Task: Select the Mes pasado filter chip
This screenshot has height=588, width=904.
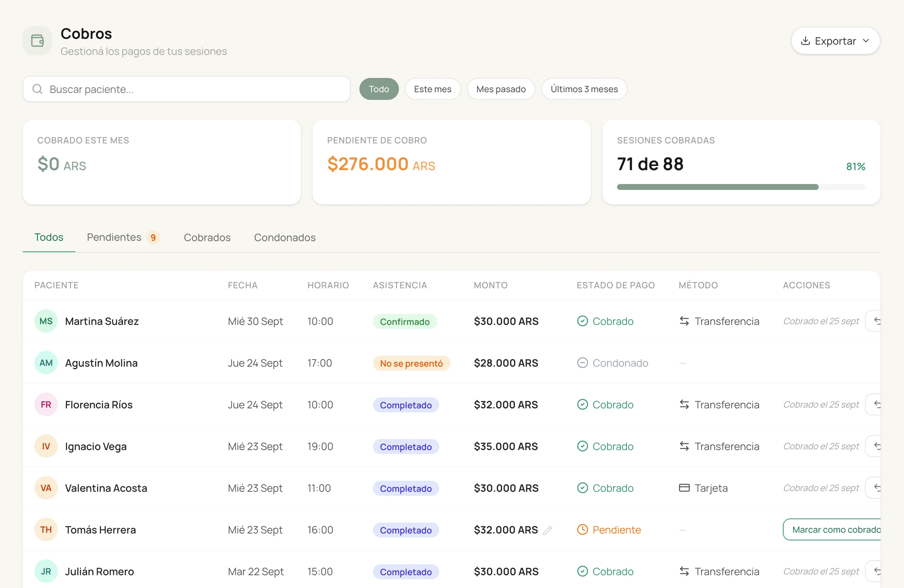Action: tap(501, 89)
